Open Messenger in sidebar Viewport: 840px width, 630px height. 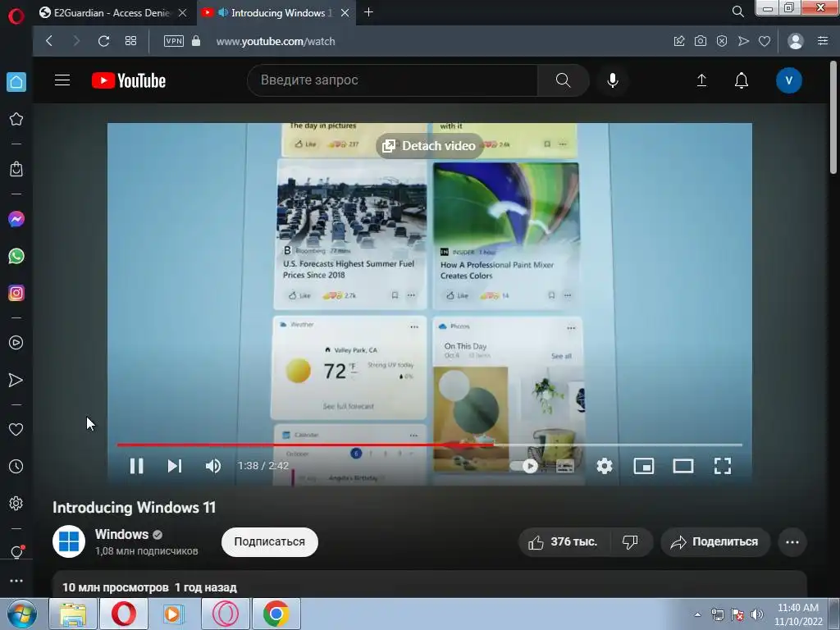(x=16, y=219)
